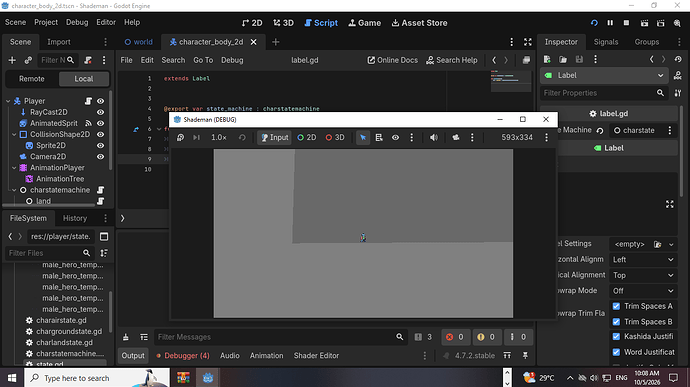Collapse charstatemachine node children
Screen dimensions: 690x387
(x=14, y=190)
